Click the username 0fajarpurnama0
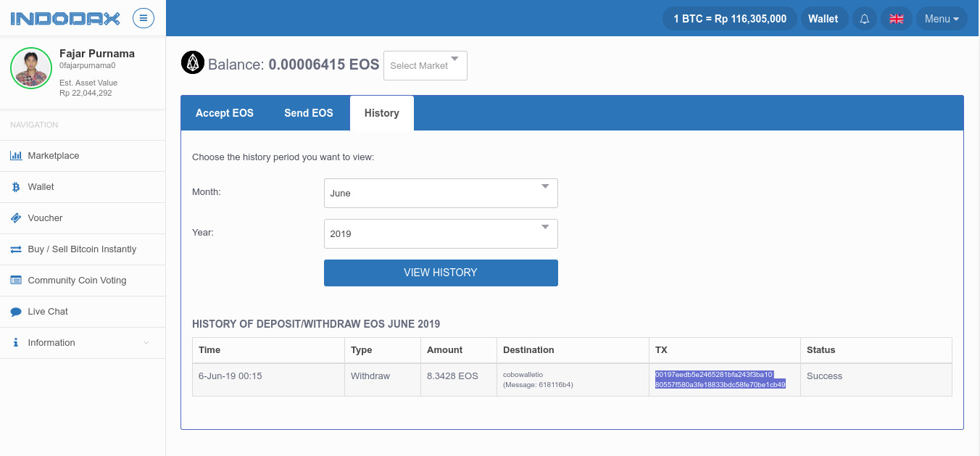The image size is (980, 456). 88,65
